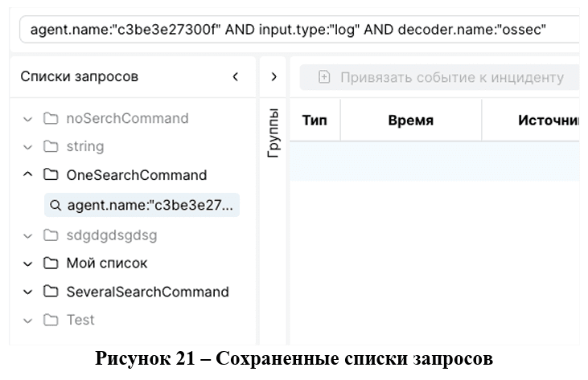Sort by the Время column header
Screen dimensions: 588x380
[410, 121]
